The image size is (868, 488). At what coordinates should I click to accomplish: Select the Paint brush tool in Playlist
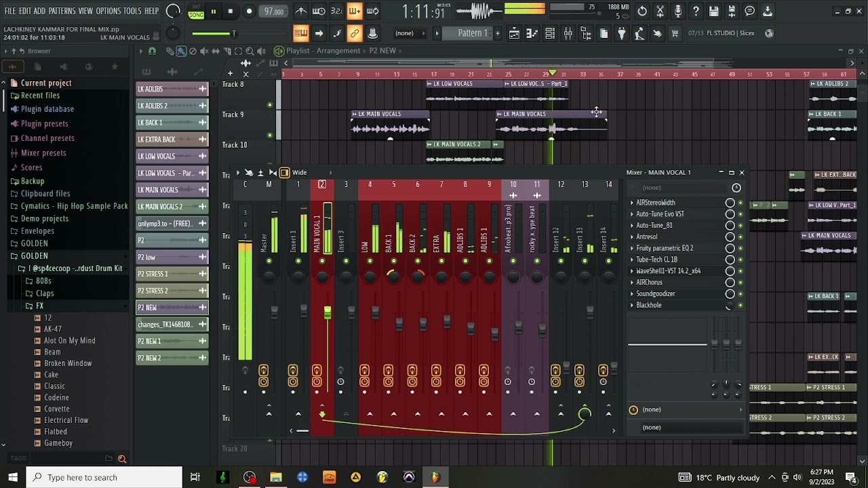click(181, 51)
